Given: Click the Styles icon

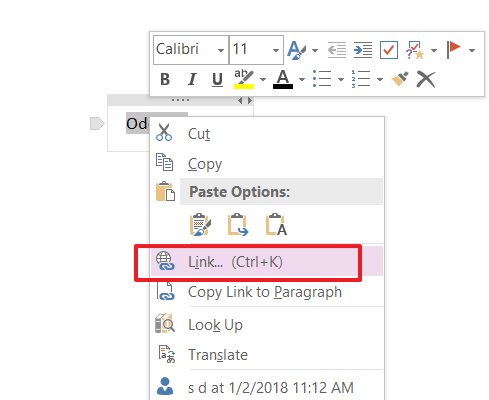Looking at the screenshot, I should (296, 50).
